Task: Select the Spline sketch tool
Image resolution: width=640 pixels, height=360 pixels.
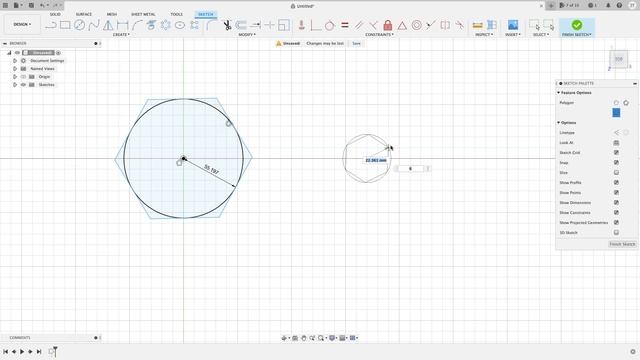Action: coord(94,25)
